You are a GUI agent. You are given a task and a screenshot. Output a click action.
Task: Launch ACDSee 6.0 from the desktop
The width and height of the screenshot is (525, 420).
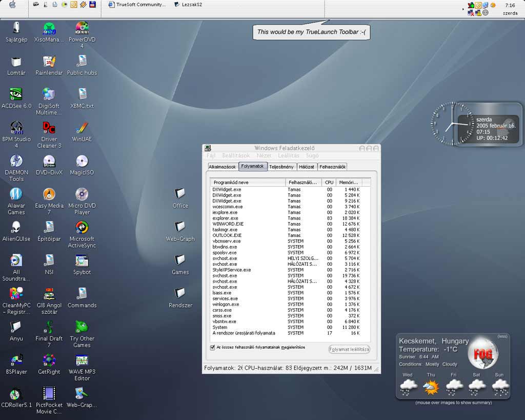16,95
